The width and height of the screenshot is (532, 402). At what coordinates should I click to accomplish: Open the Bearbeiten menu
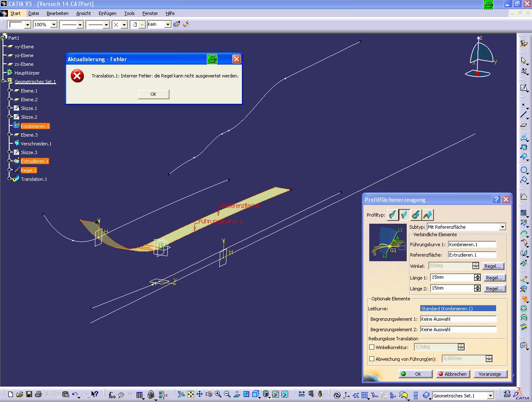57,13
